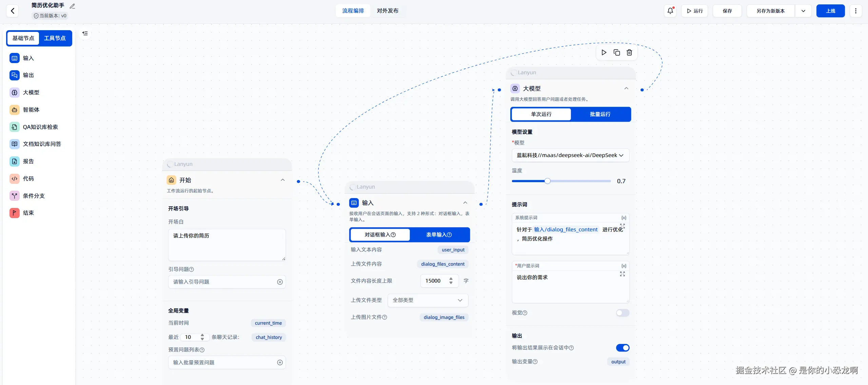Image resolution: width=868 pixels, height=385 pixels.
Task: Enable the 视觉 vision toggle
Action: pyautogui.click(x=623, y=313)
